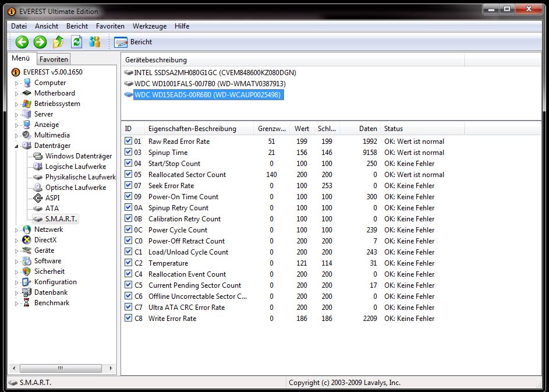Select the Optische Laufwerke disc icon
The height and width of the screenshot is (392, 549).
coord(38,188)
